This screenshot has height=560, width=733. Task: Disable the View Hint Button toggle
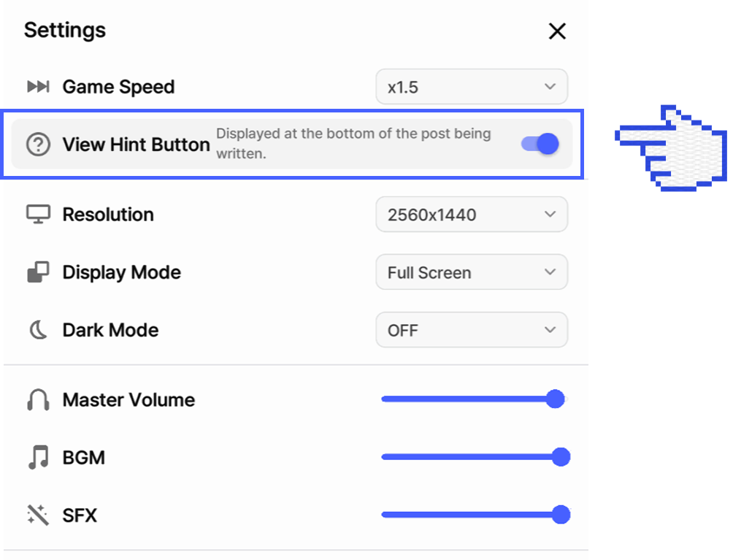point(540,144)
